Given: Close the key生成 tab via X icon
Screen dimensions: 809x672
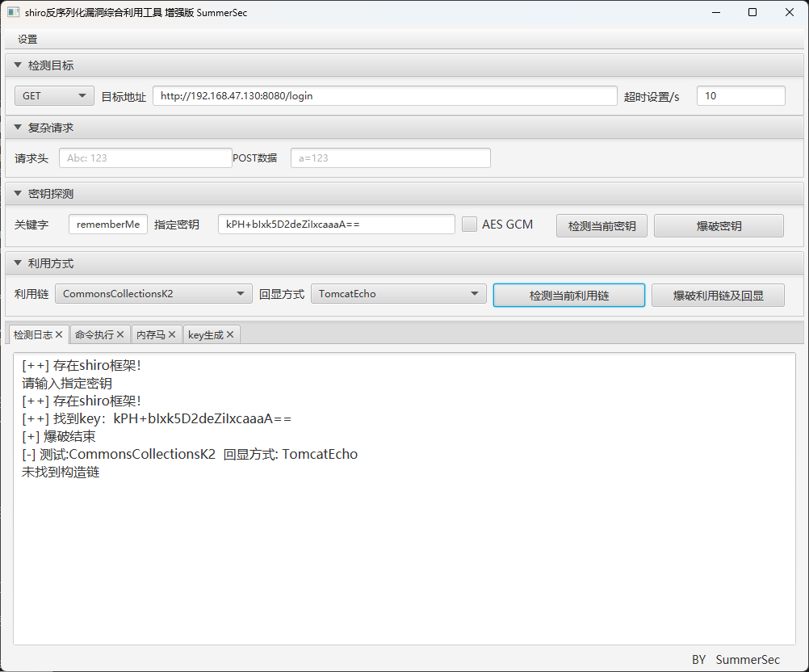Looking at the screenshot, I should click(x=230, y=334).
